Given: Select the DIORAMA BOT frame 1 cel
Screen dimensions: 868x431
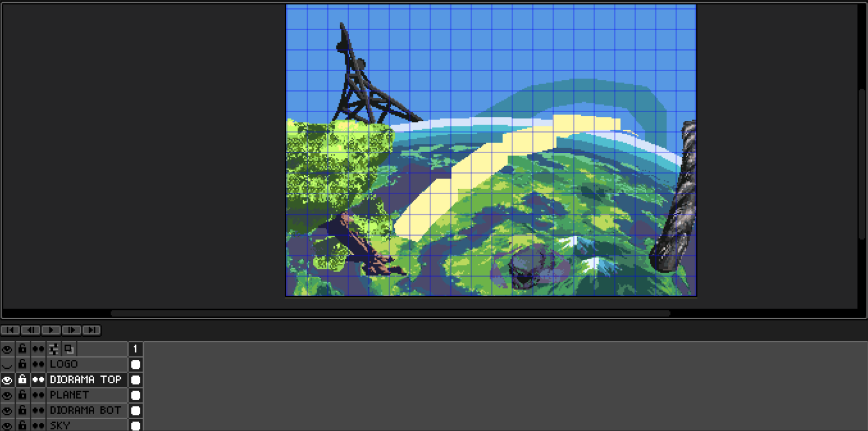Looking at the screenshot, I should [135, 411].
